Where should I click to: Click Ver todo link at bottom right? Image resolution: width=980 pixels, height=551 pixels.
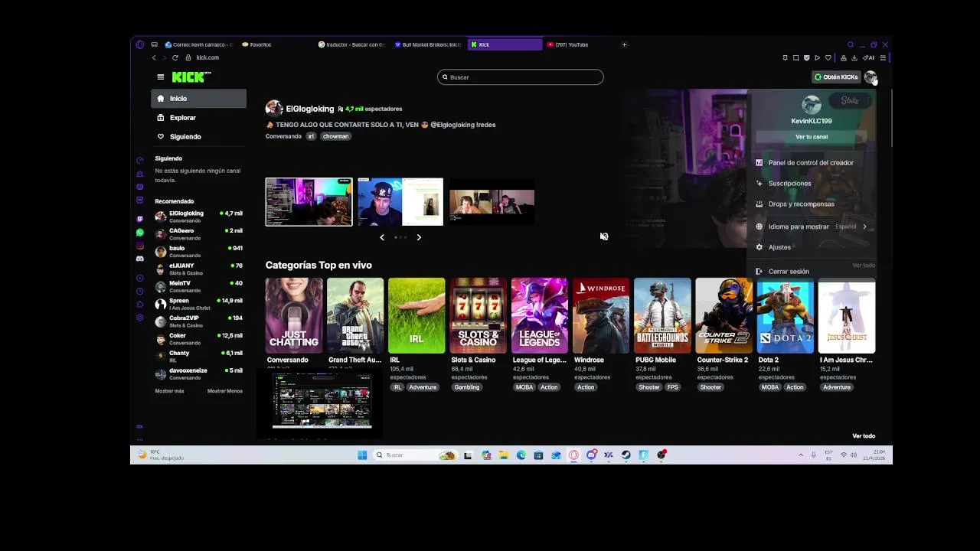coord(864,436)
